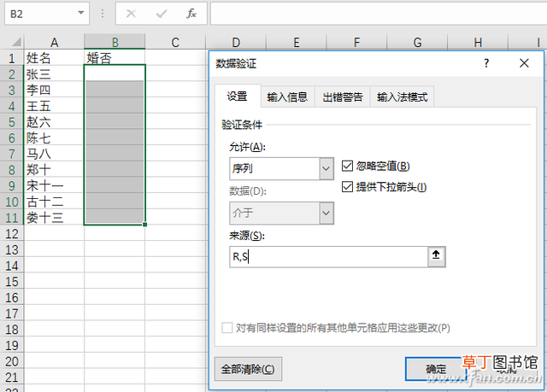Open the insert function fx icon
Image resolution: width=547 pixels, height=392 pixels.
click(191, 14)
